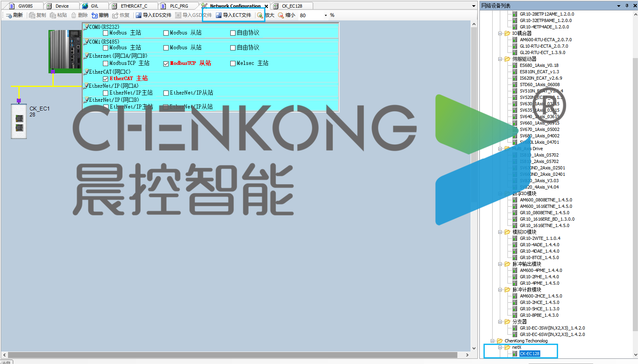The image size is (638, 364).
Task: Collapse the 模拟IO模块 tree folder
Action: point(500,232)
